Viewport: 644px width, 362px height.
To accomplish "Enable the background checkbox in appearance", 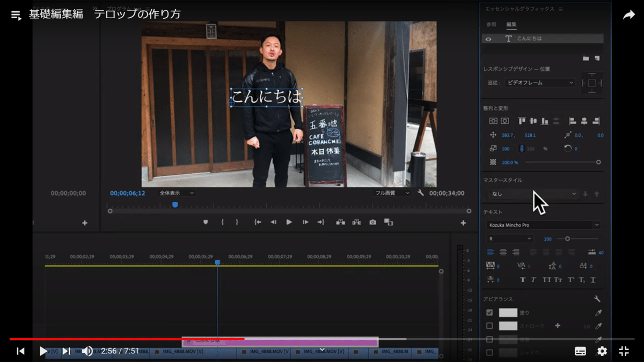I will click(489, 339).
